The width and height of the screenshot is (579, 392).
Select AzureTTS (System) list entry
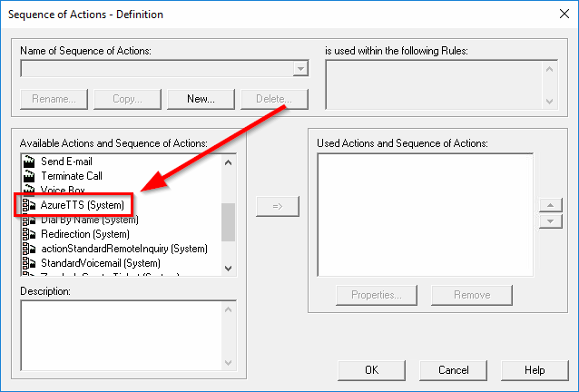pyautogui.click(x=83, y=205)
